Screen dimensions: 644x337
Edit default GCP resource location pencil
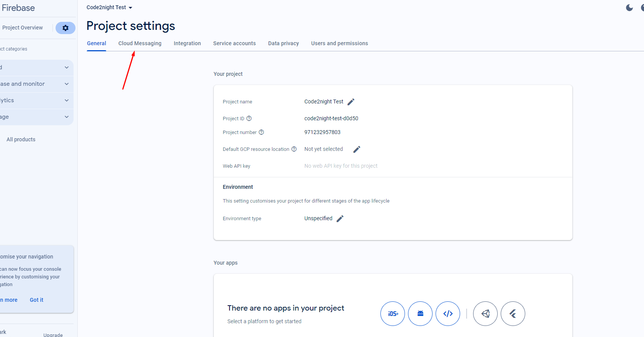tap(357, 149)
